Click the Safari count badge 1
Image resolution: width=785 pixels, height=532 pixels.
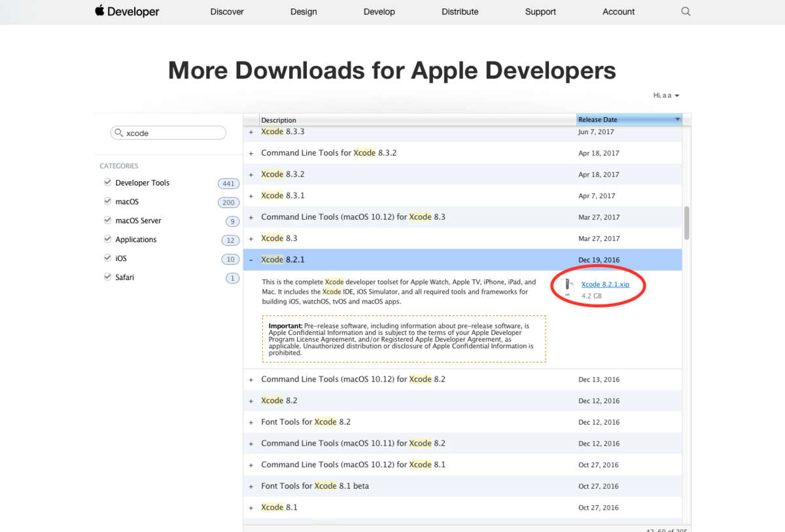(x=232, y=278)
